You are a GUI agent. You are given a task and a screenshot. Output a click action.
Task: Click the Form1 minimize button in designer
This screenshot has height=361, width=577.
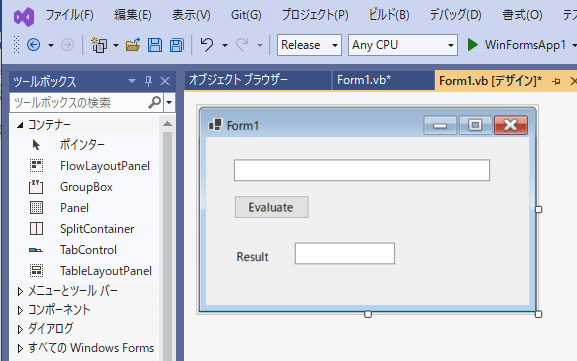440,125
